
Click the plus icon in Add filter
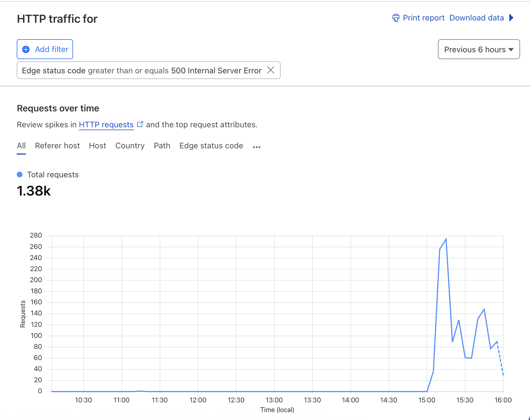[26, 49]
